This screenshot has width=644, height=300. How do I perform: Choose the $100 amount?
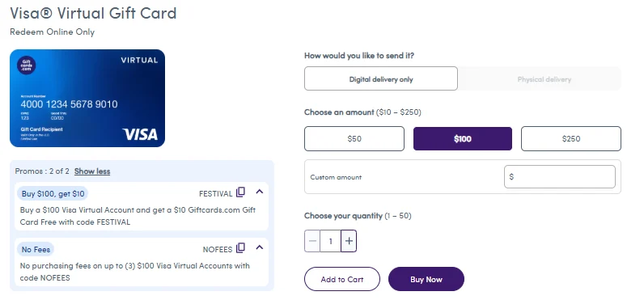[x=463, y=139]
